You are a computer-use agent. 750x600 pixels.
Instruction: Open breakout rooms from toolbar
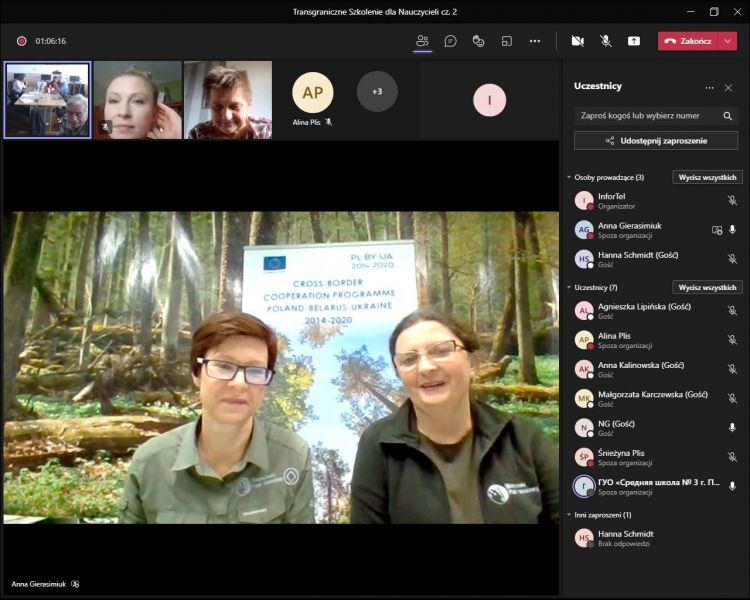coord(507,41)
